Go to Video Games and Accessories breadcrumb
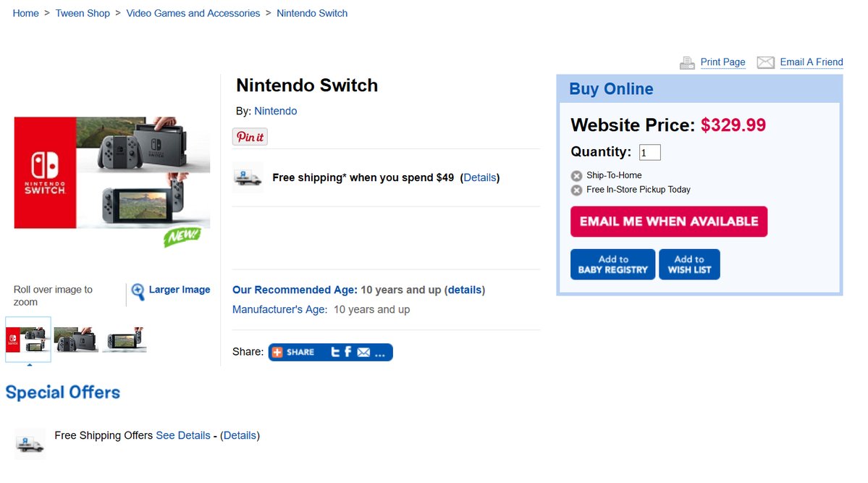Screen dimensions: 868x483 point(193,13)
